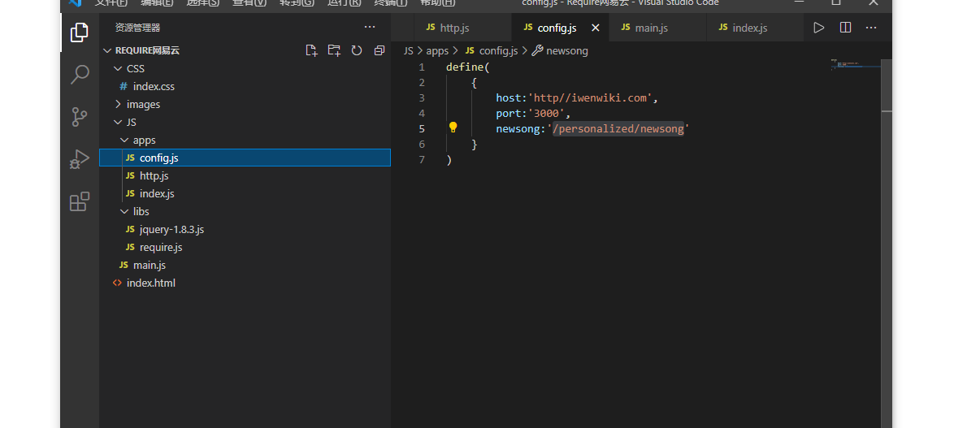
Task: Open the Search view in activity bar
Action: [x=80, y=75]
